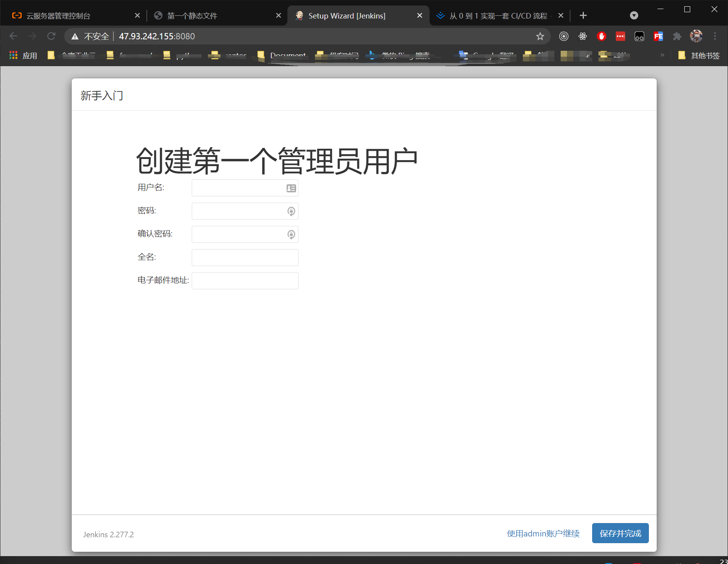Switch to the 云服务器管理控制台 tab

75,16
